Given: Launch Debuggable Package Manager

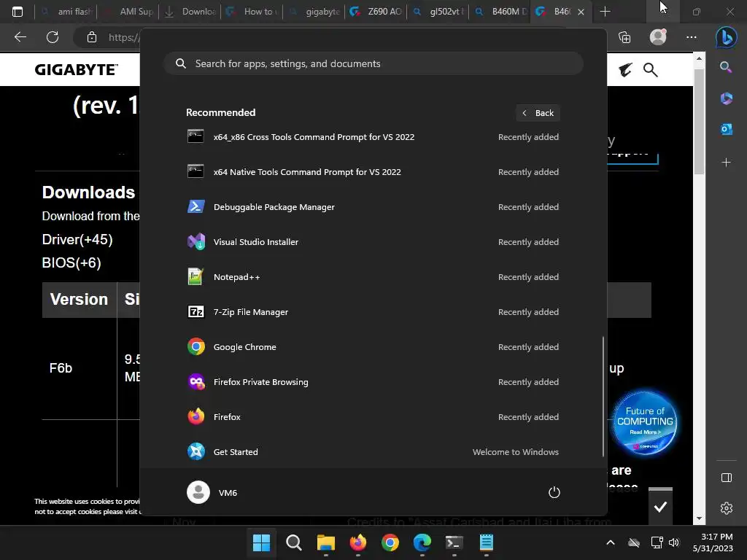Looking at the screenshot, I should [x=373, y=207].
